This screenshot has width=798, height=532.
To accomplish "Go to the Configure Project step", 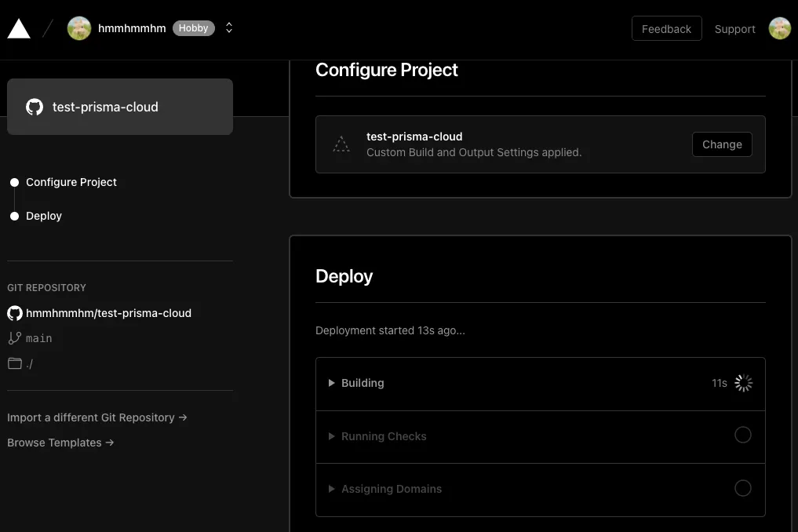I will 71,182.
